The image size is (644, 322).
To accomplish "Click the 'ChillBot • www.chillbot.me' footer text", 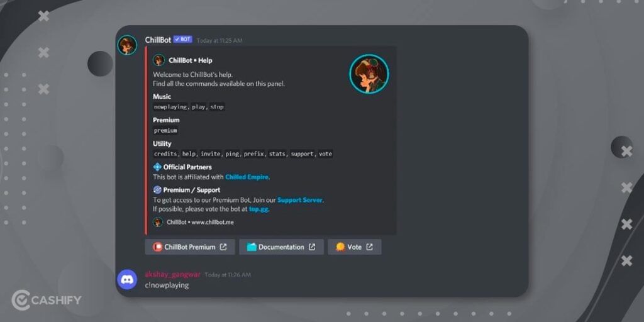I will pos(200,222).
